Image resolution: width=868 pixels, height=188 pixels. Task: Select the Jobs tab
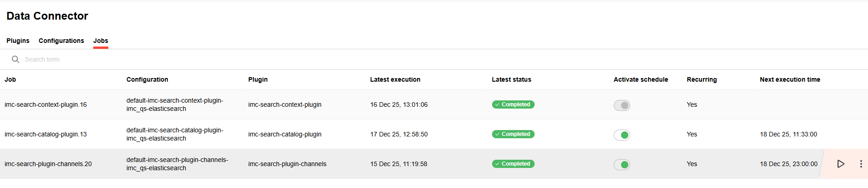(x=101, y=41)
